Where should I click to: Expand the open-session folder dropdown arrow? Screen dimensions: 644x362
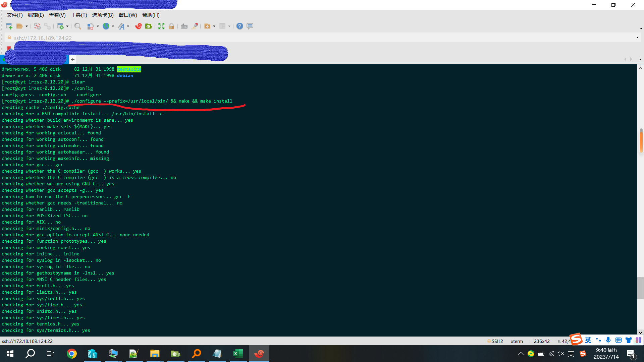point(26,26)
